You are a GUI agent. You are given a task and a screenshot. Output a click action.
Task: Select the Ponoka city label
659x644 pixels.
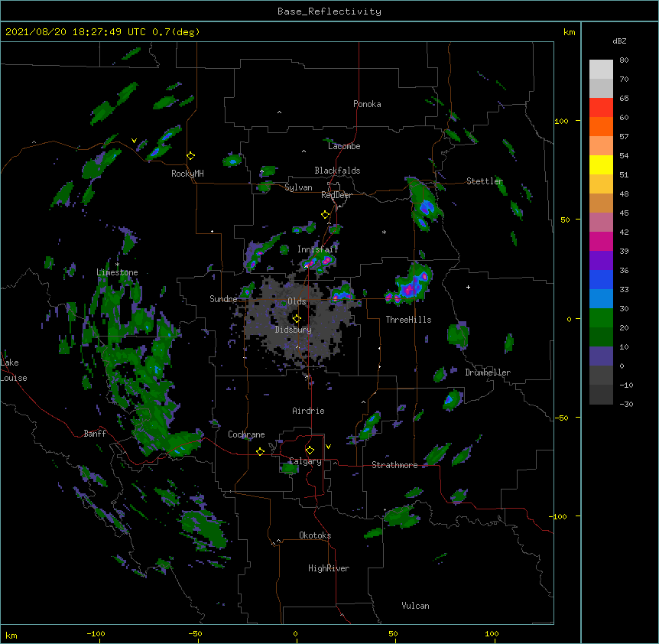point(367,104)
